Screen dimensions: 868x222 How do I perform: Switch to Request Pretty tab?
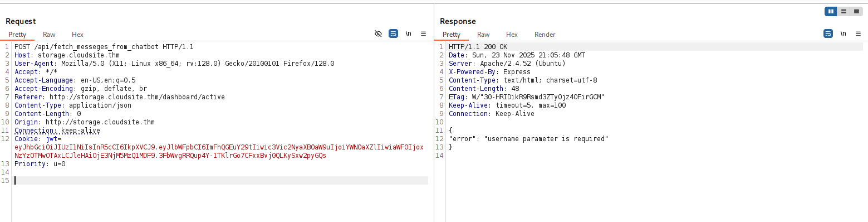(17, 35)
